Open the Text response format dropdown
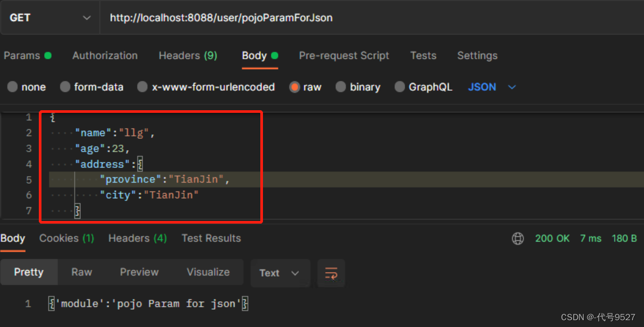The image size is (644, 327). point(280,273)
